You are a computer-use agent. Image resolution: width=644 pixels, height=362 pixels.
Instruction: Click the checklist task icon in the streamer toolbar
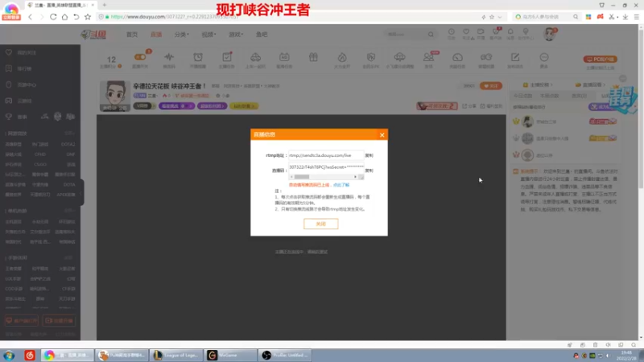point(227,57)
